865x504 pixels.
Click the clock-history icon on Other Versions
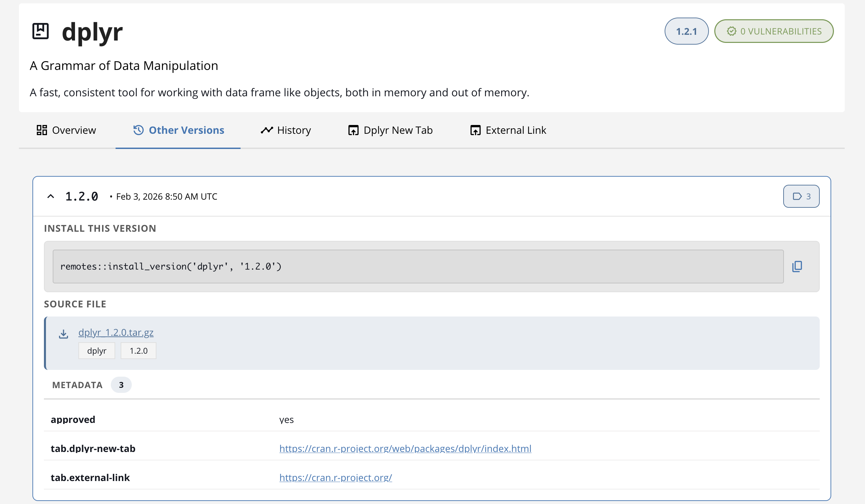click(x=138, y=130)
